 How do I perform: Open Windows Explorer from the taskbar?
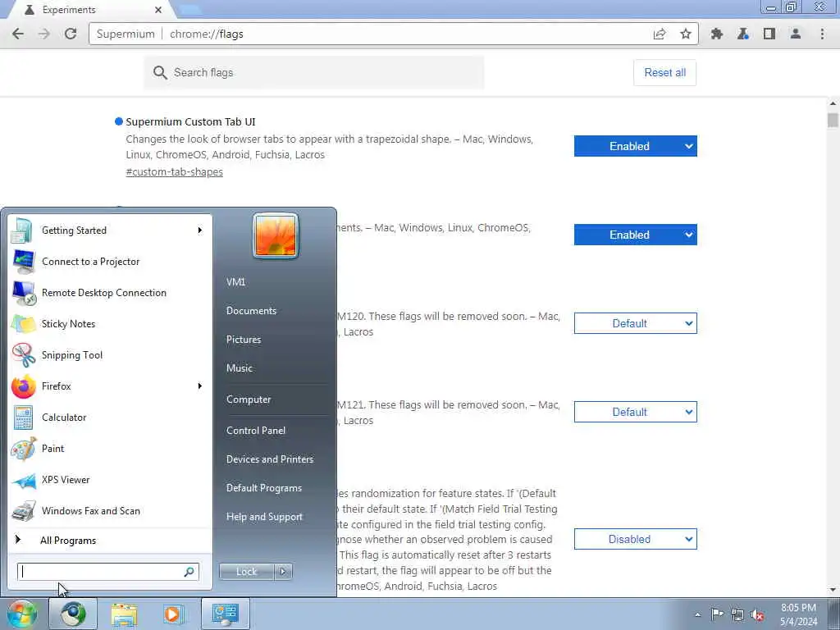[x=125, y=614]
